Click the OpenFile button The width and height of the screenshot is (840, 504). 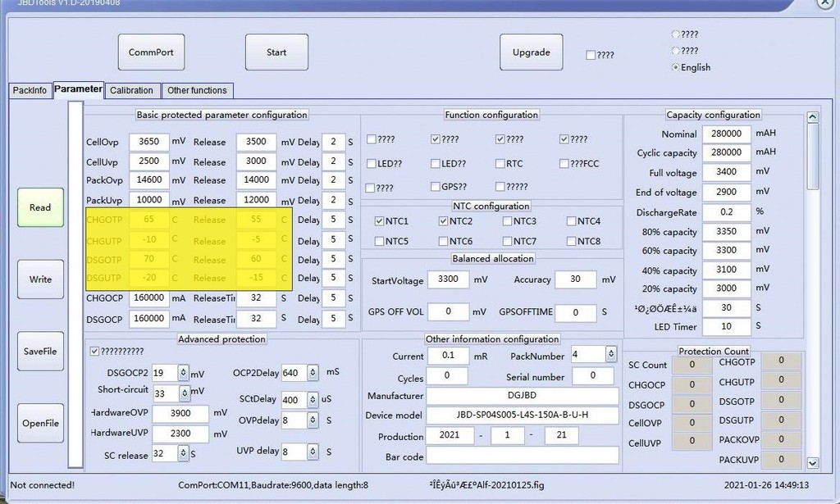[x=40, y=423]
